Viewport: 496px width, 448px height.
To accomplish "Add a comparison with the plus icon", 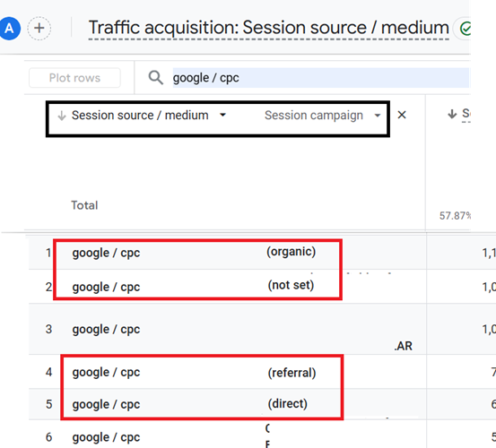I will click(39, 29).
